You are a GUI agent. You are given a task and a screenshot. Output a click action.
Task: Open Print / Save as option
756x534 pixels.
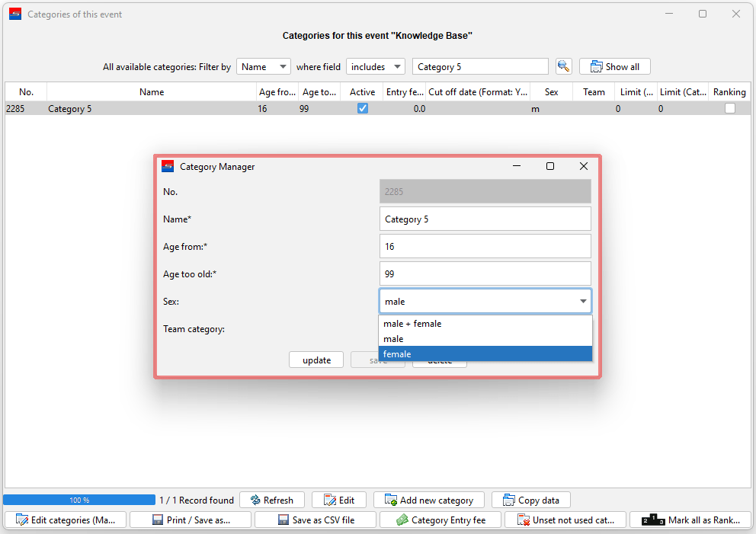[x=191, y=520]
